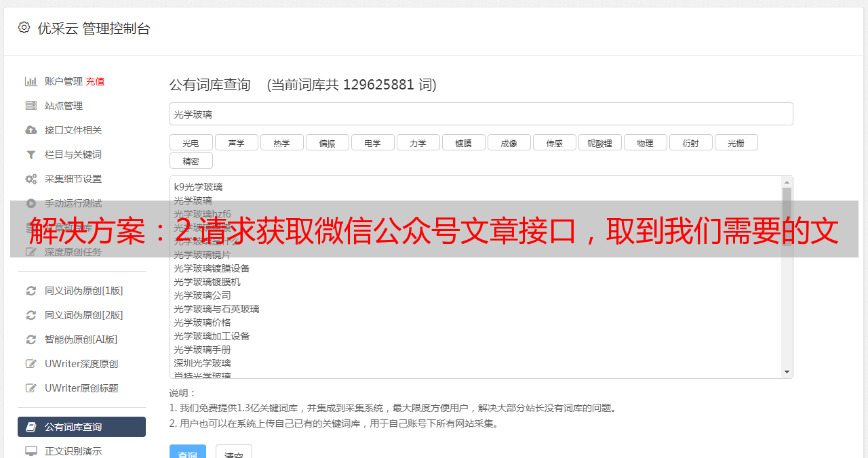
Task: Select the 光栅 tag button
Action: click(736, 142)
